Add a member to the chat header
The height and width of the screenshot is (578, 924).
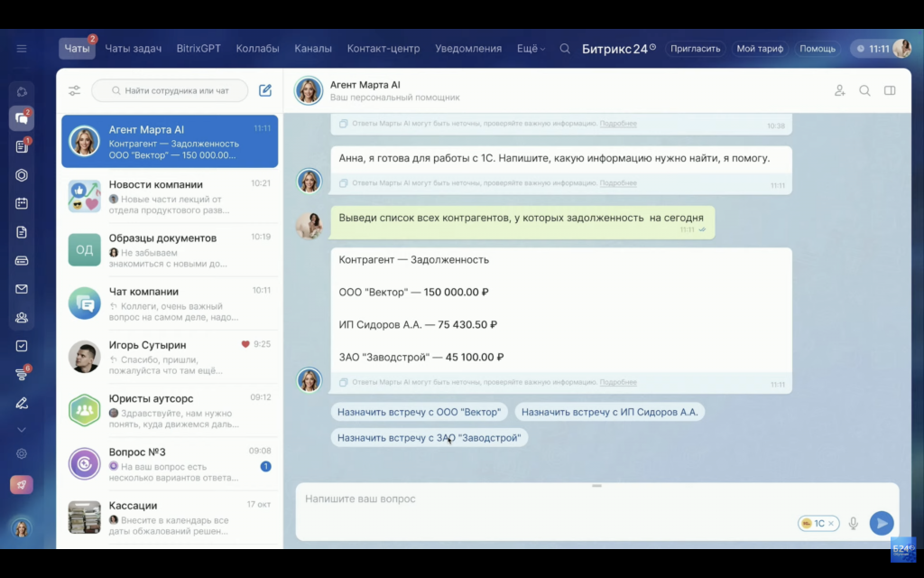tap(839, 90)
